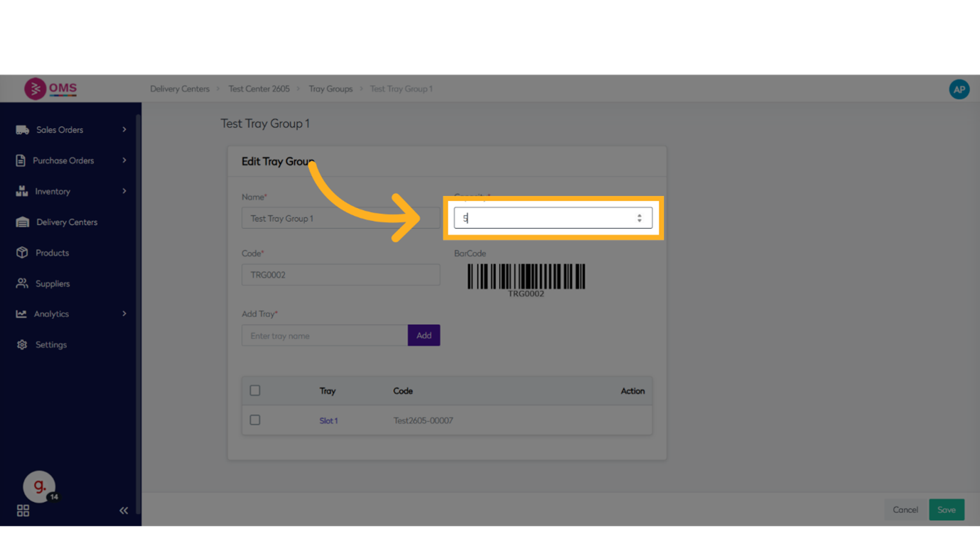Click the Suppliers people icon
This screenshot has width=980, height=551.
(x=22, y=283)
